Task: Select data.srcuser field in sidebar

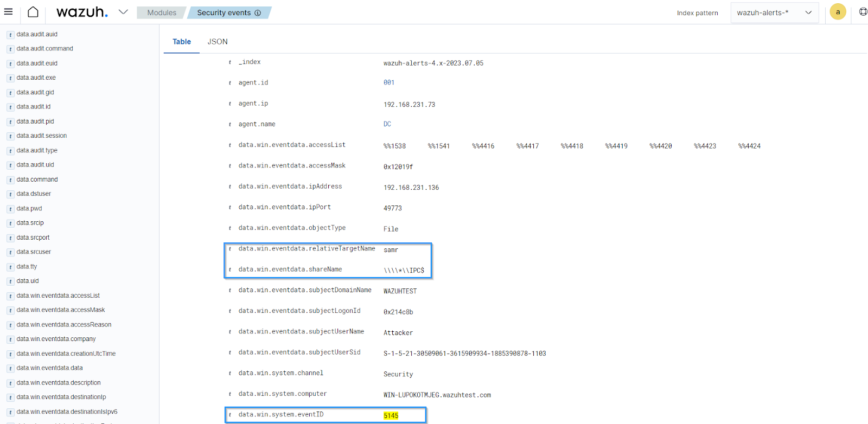Action: click(34, 252)
